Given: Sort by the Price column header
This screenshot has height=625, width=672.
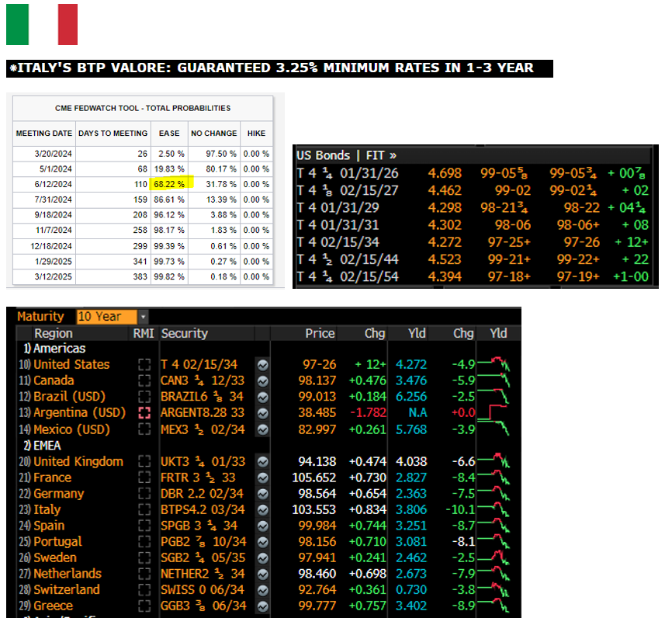Looking at the screenshot, I should (320, 334).
